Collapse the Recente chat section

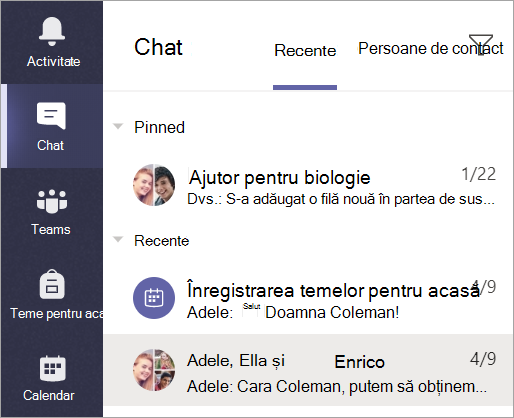click(118, 239)
